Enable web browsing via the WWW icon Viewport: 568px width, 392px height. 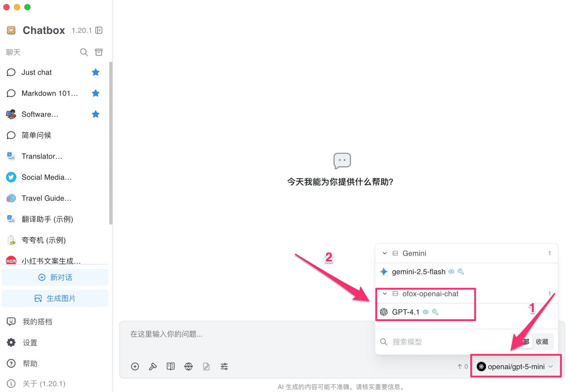[188, 366]
